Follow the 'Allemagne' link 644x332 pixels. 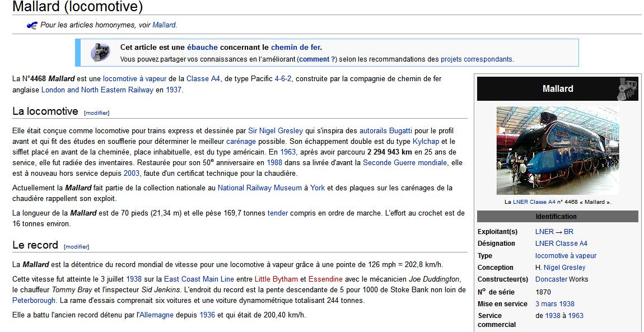[157, 315]
